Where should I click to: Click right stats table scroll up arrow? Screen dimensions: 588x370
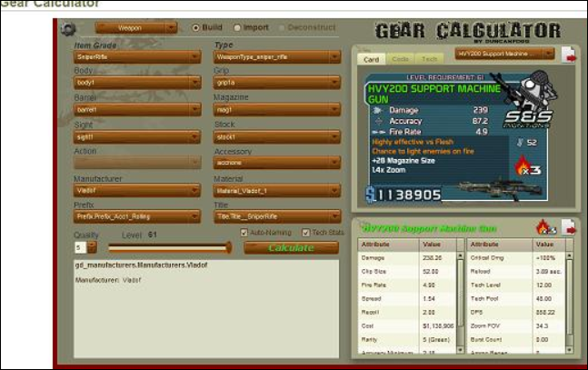[x=569, y=255]
